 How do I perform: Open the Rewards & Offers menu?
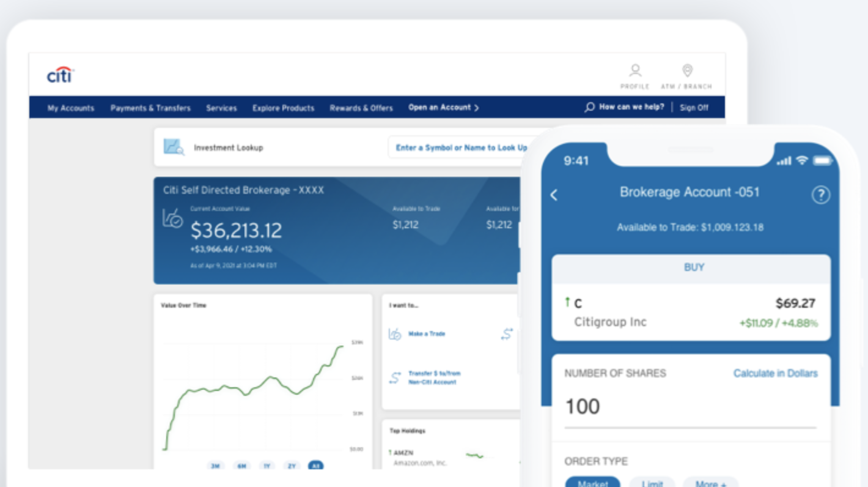coord(361,108)
